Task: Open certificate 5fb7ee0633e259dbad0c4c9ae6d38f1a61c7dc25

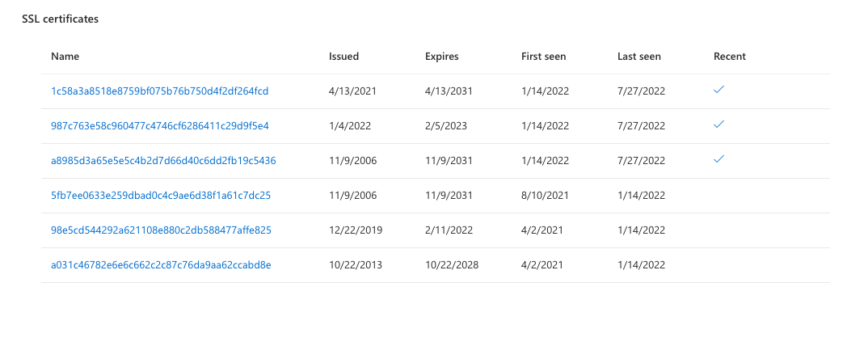Action: tap(160, 195)
